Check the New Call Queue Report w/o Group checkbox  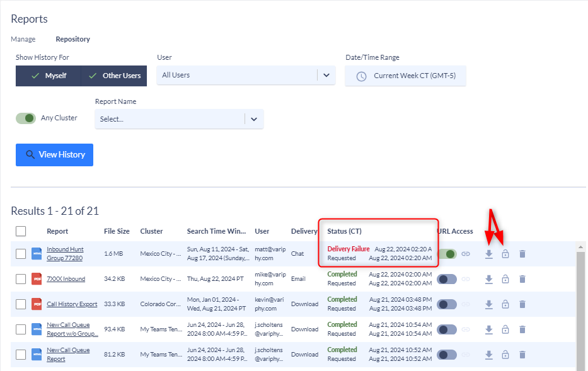(21, 329)
